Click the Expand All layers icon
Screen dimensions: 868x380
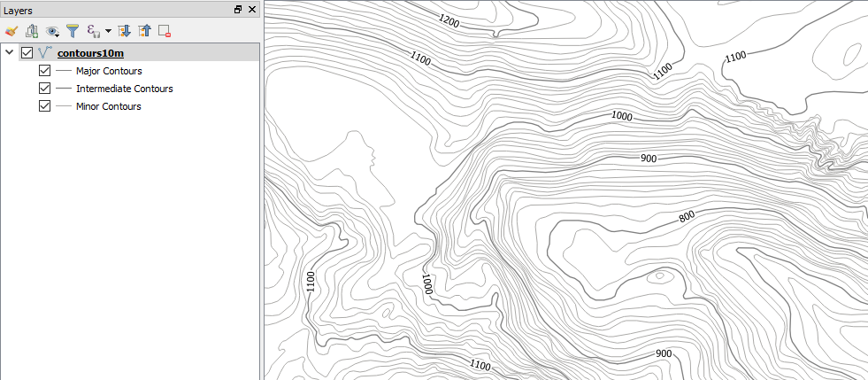(x=125, y=31)
